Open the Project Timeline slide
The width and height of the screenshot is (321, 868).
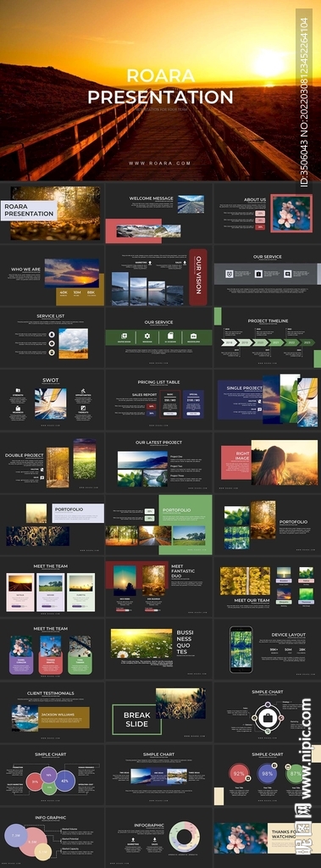pyautogui.click(x=268, y=337)
